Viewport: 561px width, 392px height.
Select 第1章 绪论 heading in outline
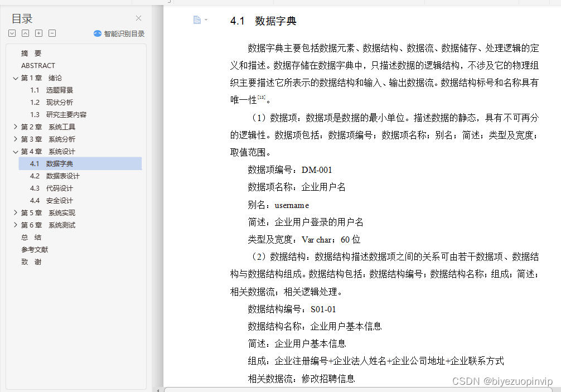[41, 78]
